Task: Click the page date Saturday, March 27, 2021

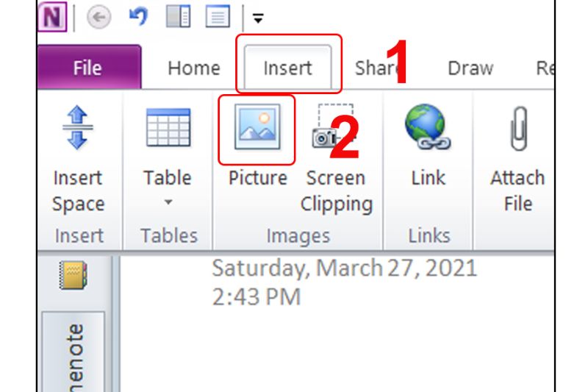Action: (344, 268)
